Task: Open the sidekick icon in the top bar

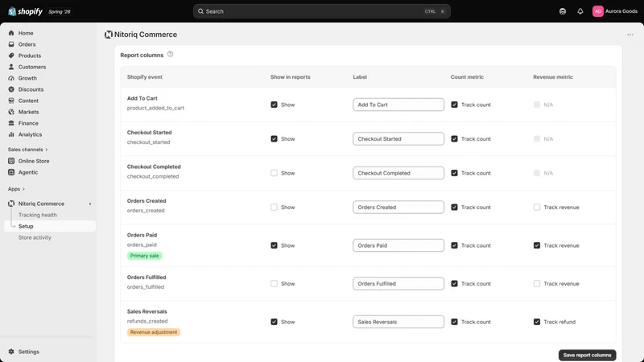Action: (x=562, y=11)
